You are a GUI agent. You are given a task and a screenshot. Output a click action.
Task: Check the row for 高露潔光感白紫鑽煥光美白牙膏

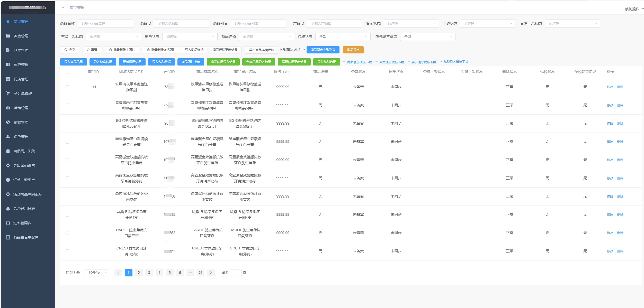[x=67, y=142]
